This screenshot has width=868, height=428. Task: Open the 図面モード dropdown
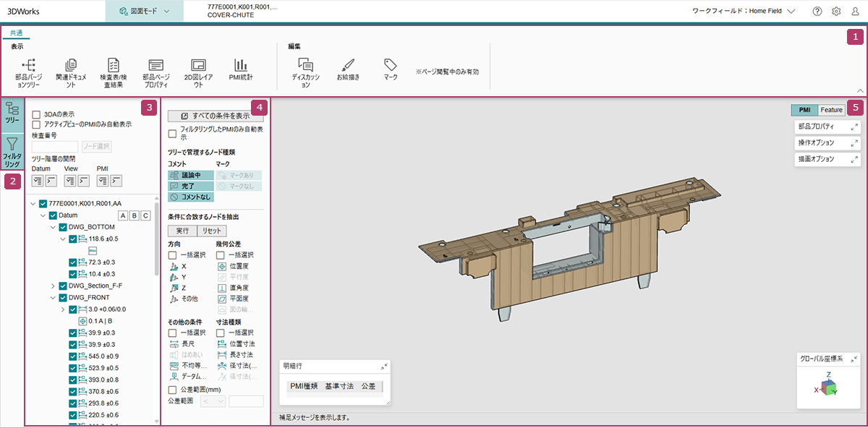pos(144,12)
